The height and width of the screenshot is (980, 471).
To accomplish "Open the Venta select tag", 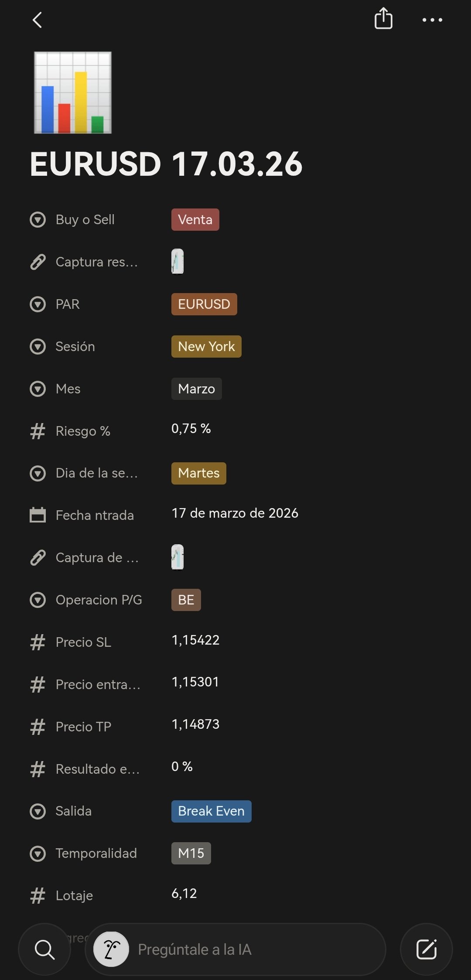I will coord(195,220).
